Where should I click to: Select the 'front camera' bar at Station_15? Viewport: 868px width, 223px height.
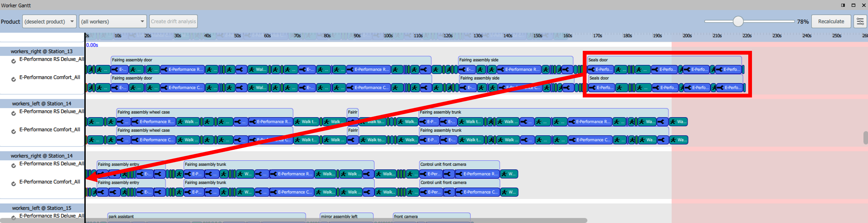point(432,217)
